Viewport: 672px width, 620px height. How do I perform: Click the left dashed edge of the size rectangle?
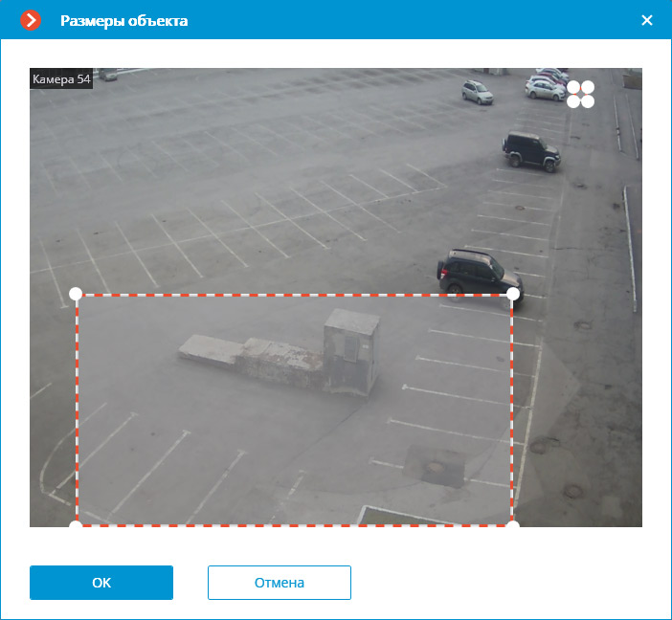[77, 411]
